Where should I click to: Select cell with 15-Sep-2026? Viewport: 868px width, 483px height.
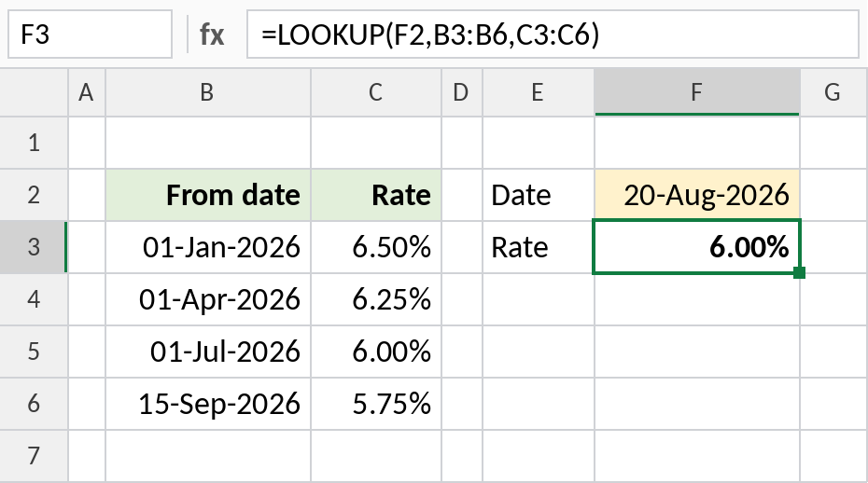point(208,404)
